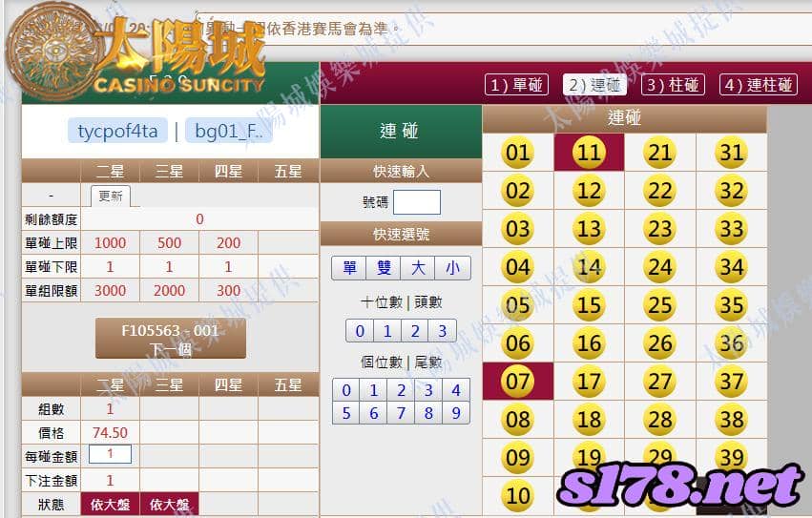
Task: Click the 二星 單組限額 value 3000
Action: point(111,291)
